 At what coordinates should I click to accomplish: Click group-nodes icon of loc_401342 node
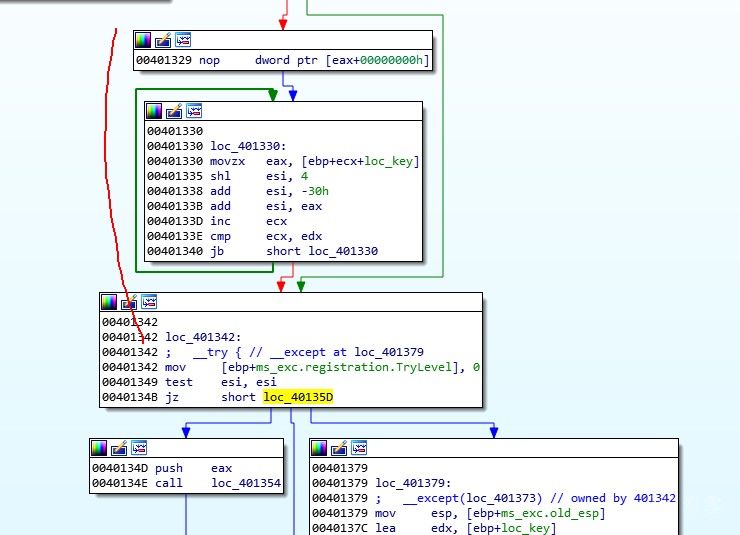(149, 302)
